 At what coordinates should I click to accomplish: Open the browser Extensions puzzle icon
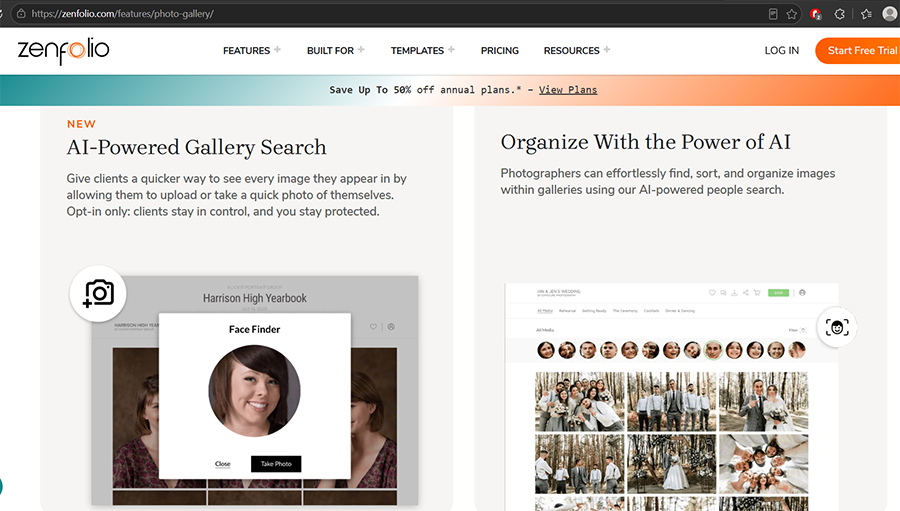[840, 14]
